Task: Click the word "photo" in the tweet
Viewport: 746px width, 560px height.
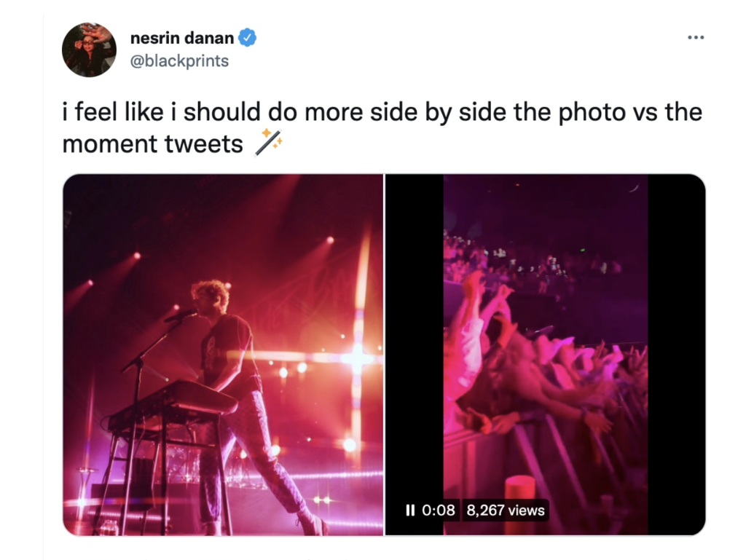Action: click(x=592, y=112)
